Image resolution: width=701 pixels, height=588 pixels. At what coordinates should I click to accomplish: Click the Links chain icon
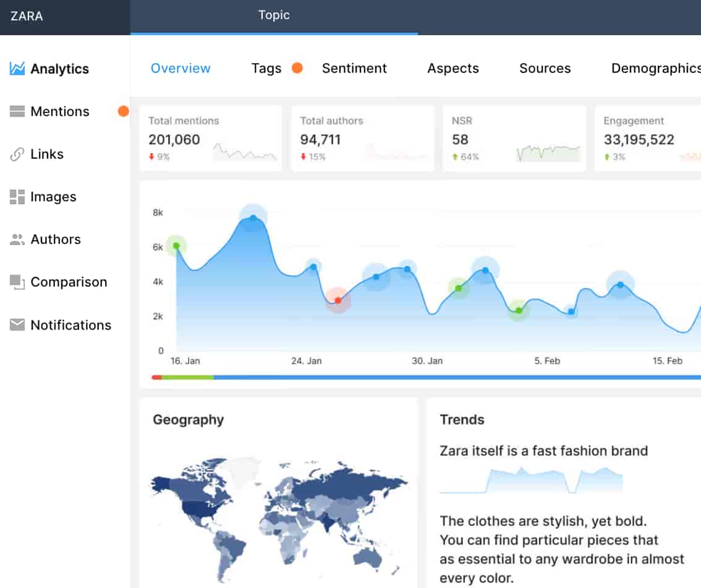tap(17, 154)
